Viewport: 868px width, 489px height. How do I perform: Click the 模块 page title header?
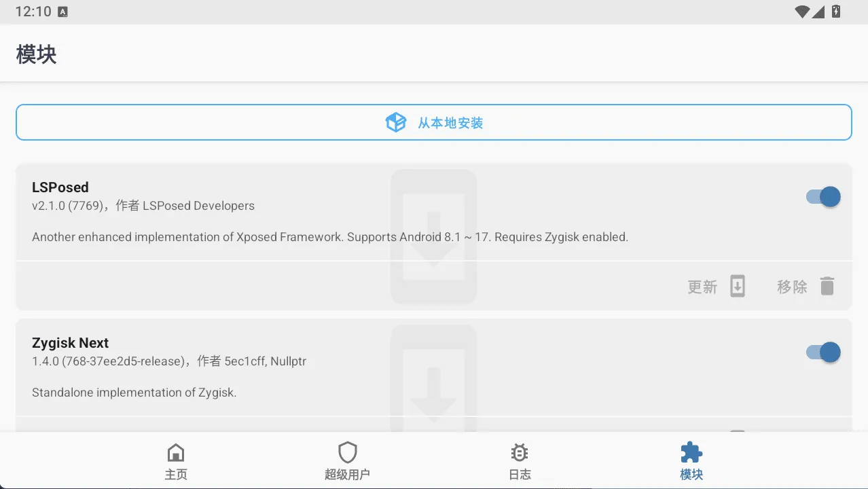tap(37, 54)
